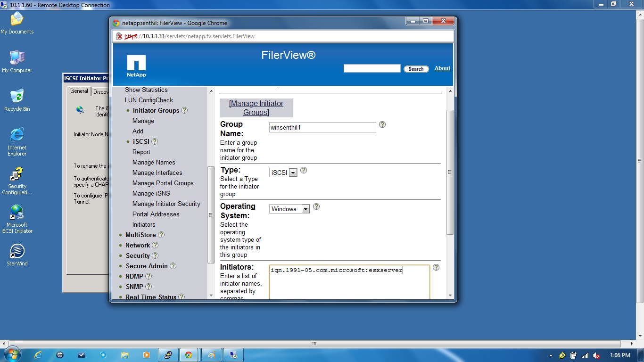
Task: Open the My Documents desktop icon
Action: 17,23
